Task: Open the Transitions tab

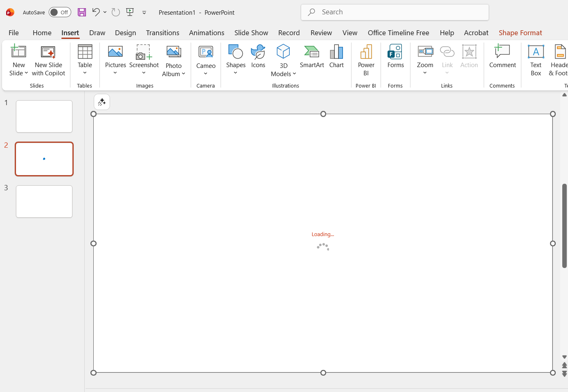Action: 162,33
